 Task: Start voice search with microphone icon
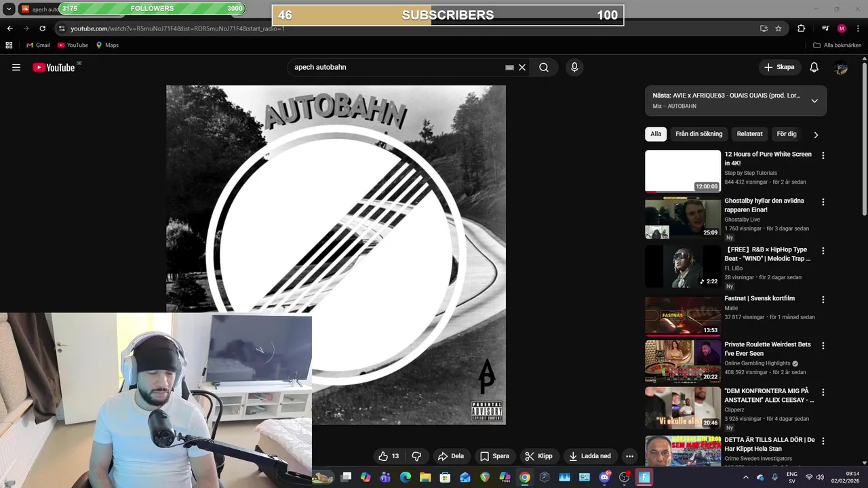pyautogui.click(x=574, y=67)
